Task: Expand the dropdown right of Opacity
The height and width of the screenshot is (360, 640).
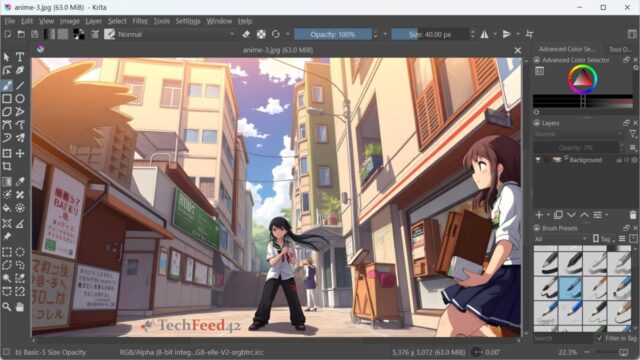Action: click(x=385, y=34)
